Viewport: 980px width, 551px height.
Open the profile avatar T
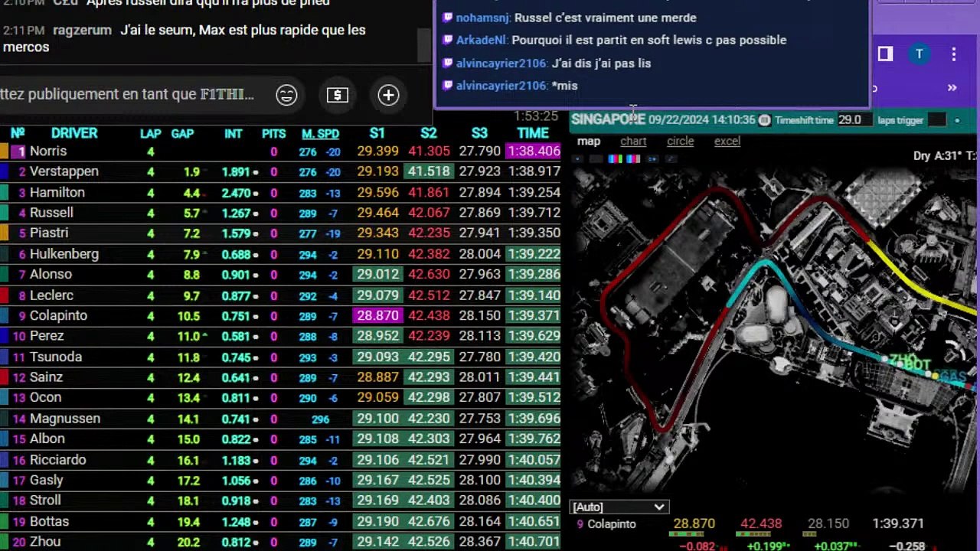point(919,54)
